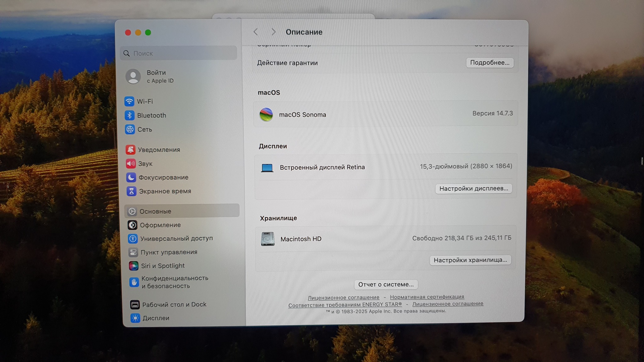This screenshot has width=644, height=362.
Task: Click the Подробнее... warranty button
Action: tap(490, 63)
